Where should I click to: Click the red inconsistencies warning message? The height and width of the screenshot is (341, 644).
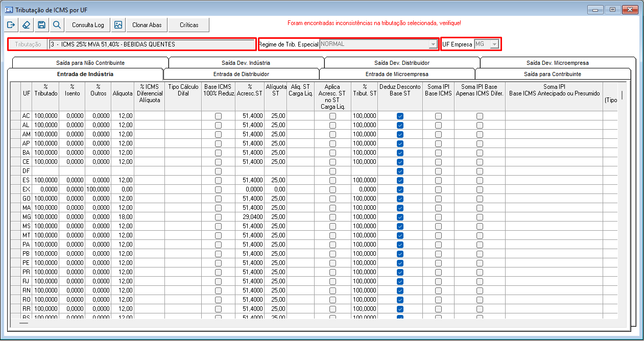pyautogui.click(x=374, y=23)
